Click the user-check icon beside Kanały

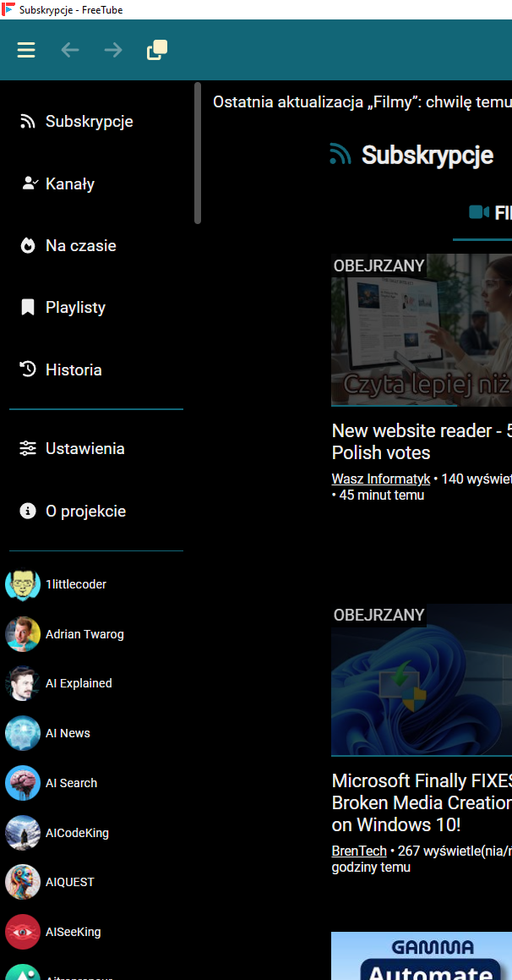[30, 183]
